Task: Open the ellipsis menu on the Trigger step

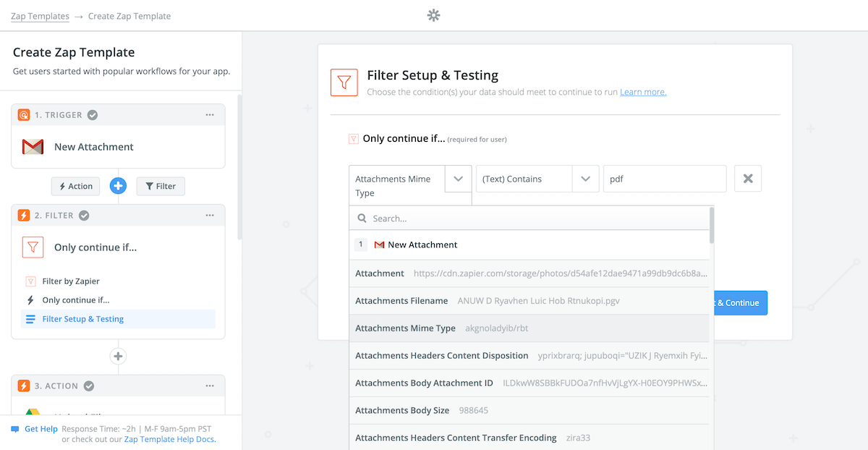Action: (x=210, y=114)
